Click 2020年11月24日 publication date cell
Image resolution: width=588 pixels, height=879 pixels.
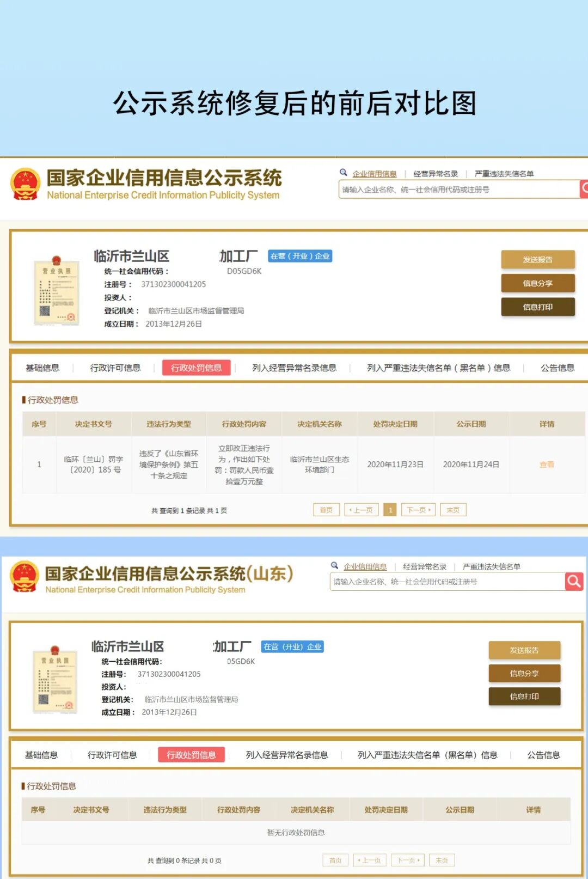tap(471, 465)
